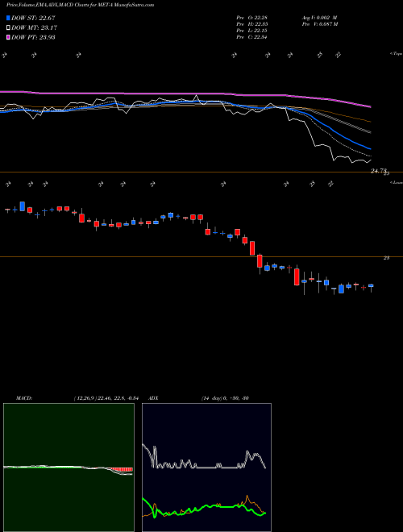The image size is (403, 532).
Task: Click the 'DOW PT: 23.93' label
Action: point(33,37)
